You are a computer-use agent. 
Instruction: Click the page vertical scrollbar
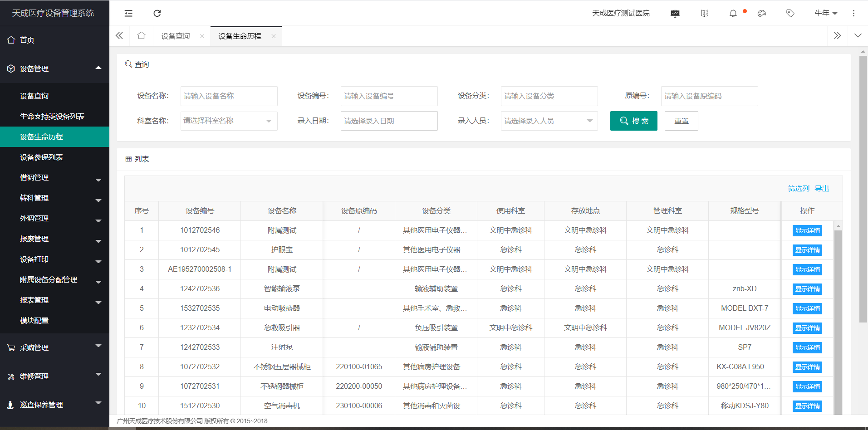(x=863, y=189)
